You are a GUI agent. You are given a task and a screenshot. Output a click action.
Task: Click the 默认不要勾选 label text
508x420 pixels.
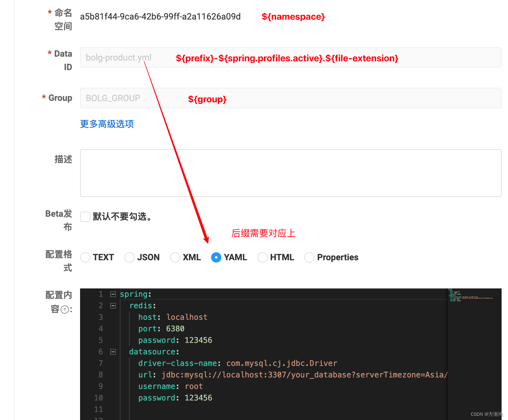point(122,217)
